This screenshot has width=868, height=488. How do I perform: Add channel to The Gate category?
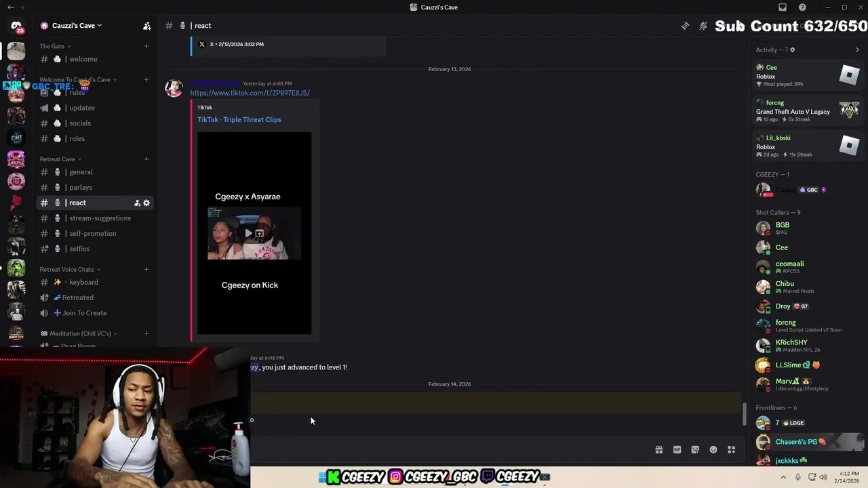coord(146,46)
